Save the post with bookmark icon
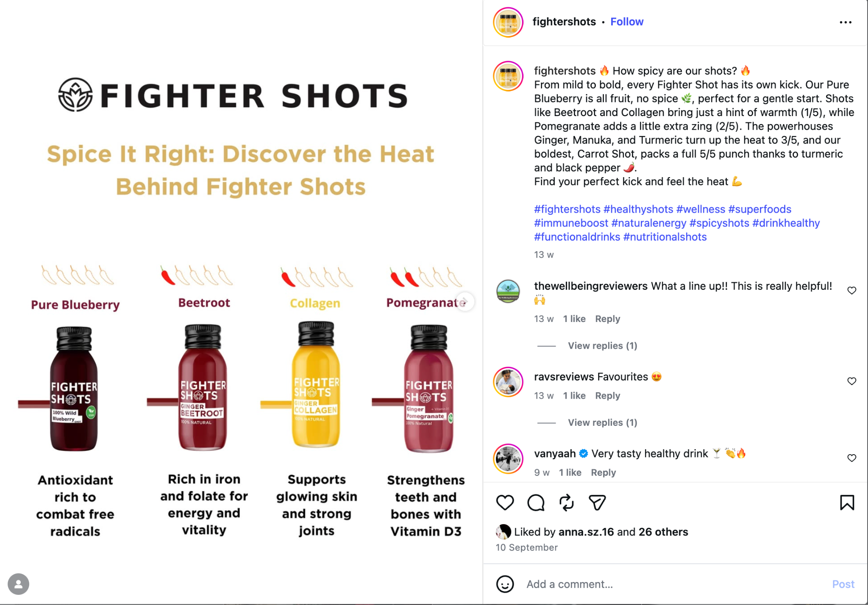The height and width of the screenshot is (605, 868). [847, 502]
